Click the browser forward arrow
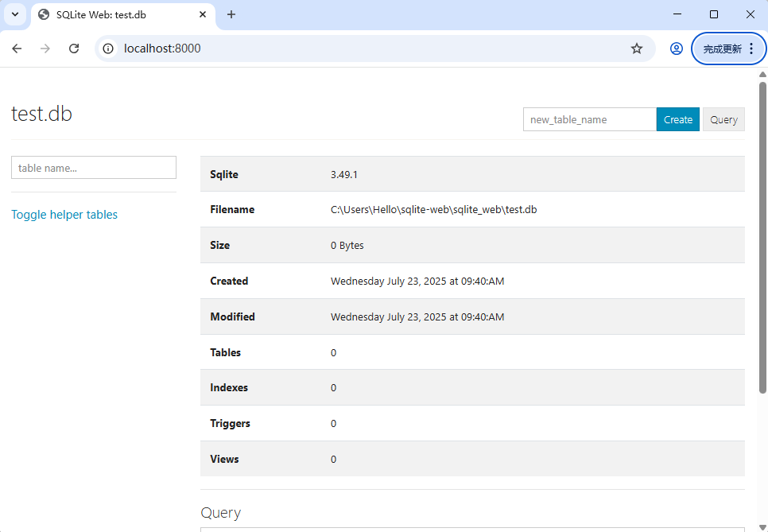The width and height of the screenshot is (768, 532). pos(45,49)
